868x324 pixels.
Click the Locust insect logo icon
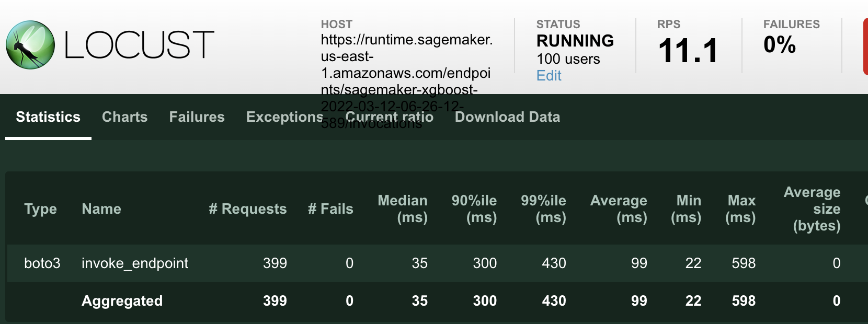[30, 45]
